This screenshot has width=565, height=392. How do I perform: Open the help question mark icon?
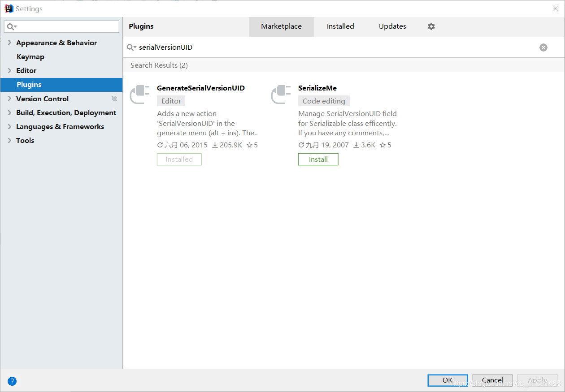coord(12,381)
